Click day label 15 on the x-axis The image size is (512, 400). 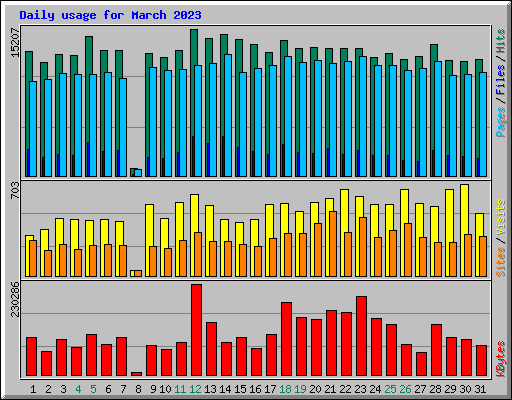[x=240, y=389]
